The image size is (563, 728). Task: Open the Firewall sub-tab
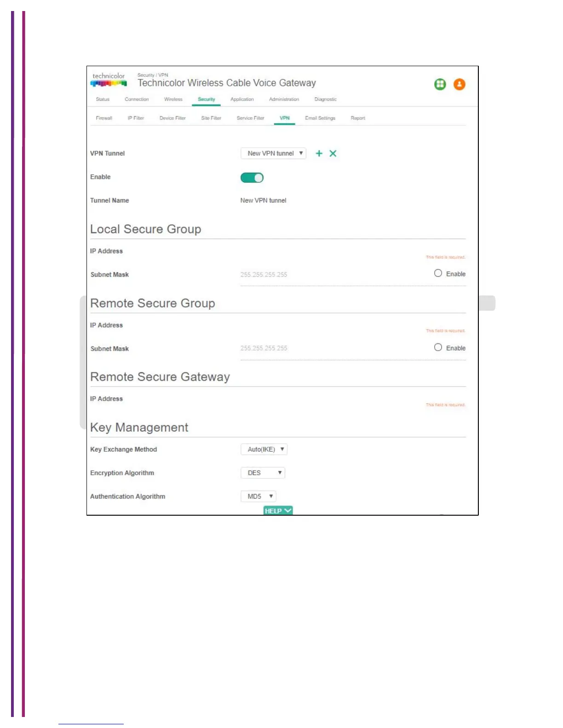(x=104, y=118)
